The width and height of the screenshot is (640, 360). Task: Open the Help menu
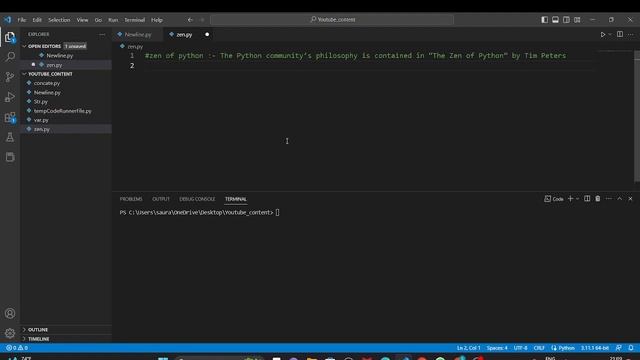click(157, 20)
